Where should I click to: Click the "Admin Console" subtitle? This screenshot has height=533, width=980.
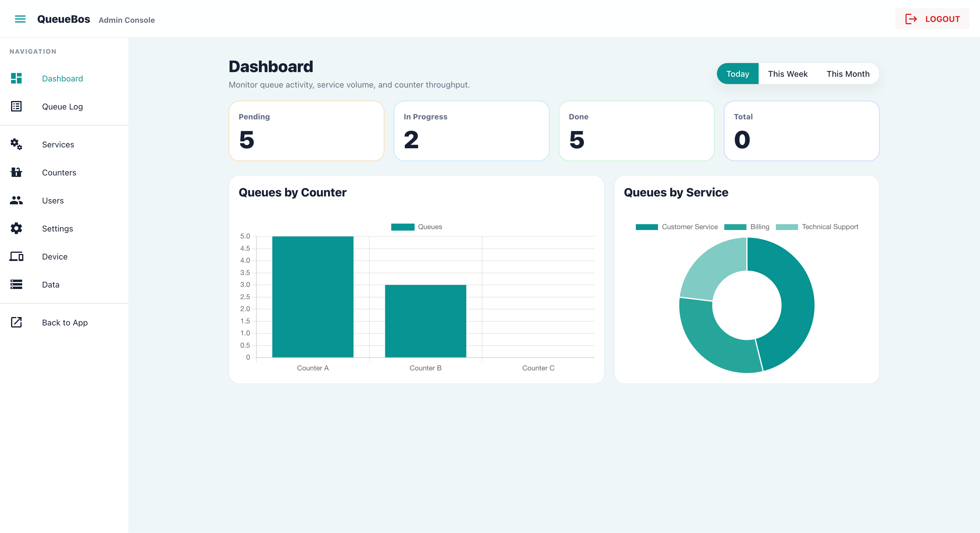tap(127, 20)
